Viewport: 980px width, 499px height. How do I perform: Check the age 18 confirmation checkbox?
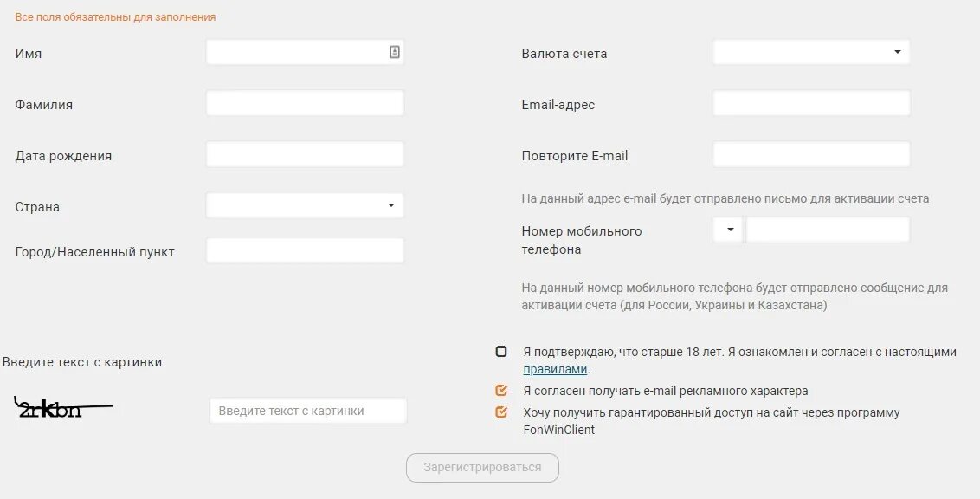click(501, 352)
